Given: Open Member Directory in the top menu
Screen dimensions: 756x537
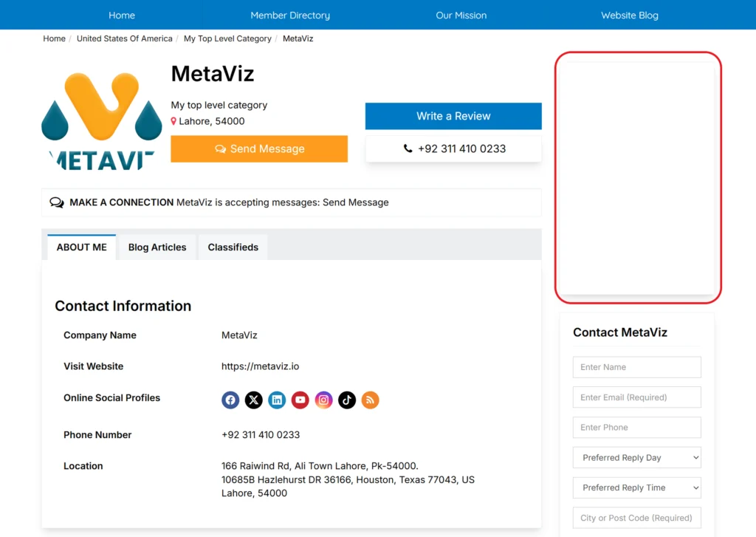Looking at the screenshot, I should [x=290, y=15].
